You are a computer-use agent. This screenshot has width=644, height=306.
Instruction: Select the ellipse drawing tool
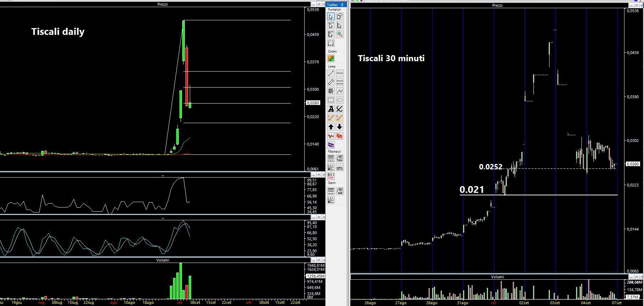340,100
